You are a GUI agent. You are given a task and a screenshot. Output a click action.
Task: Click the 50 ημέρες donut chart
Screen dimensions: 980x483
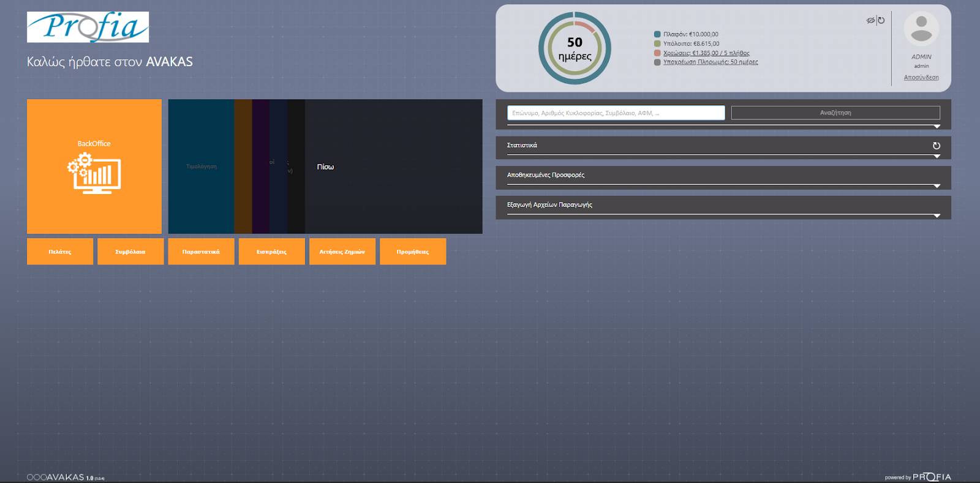pos(575,48)
